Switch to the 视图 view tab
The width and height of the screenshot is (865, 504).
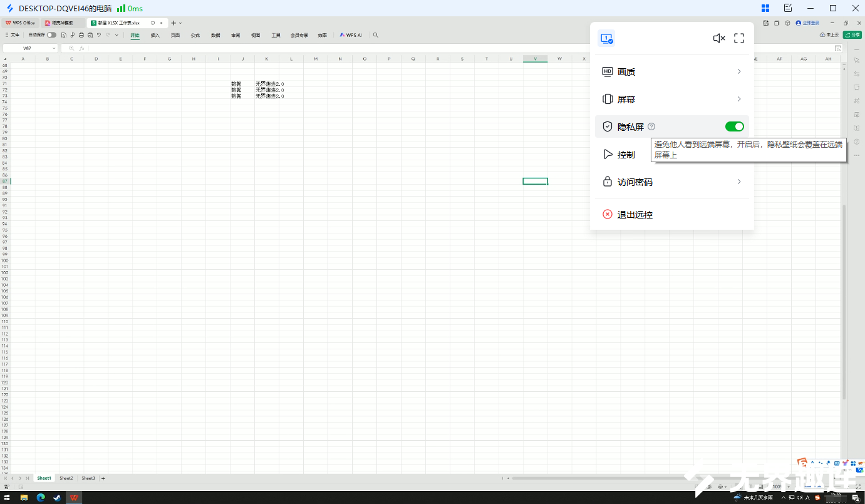coord(256,36)
